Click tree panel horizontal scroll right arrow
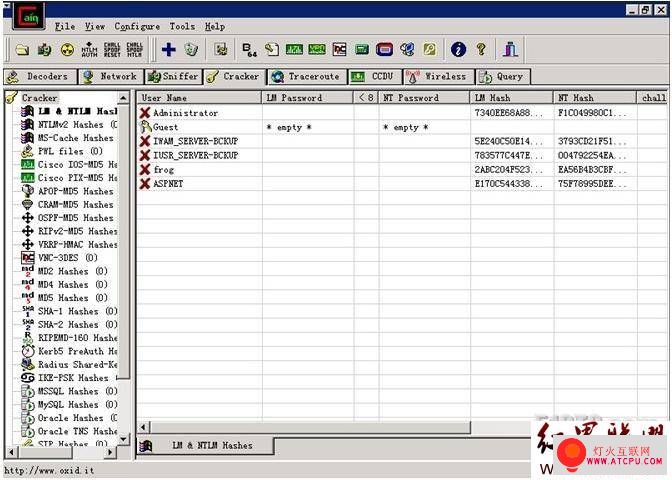Screen dimensions: 672x480 [x=111, y=452]
